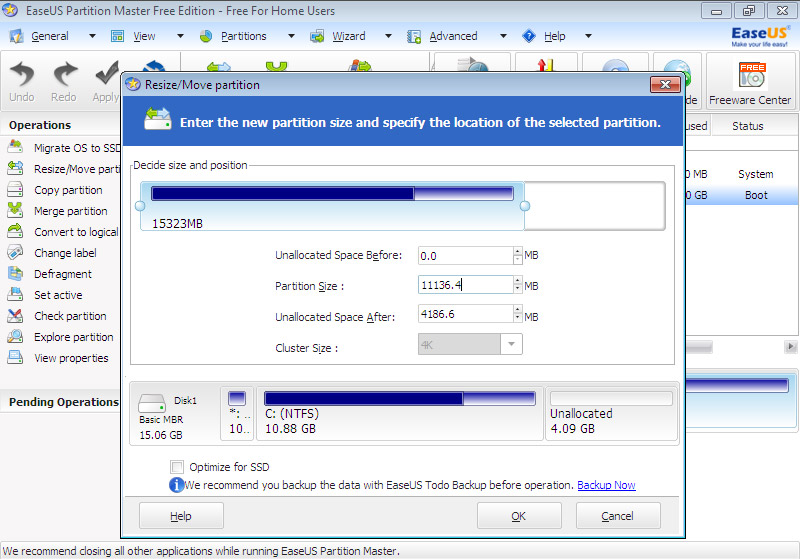Expand the Help menu dropdown arrow
Viewport: 800px width, 559px height.
tap(588, 36)
